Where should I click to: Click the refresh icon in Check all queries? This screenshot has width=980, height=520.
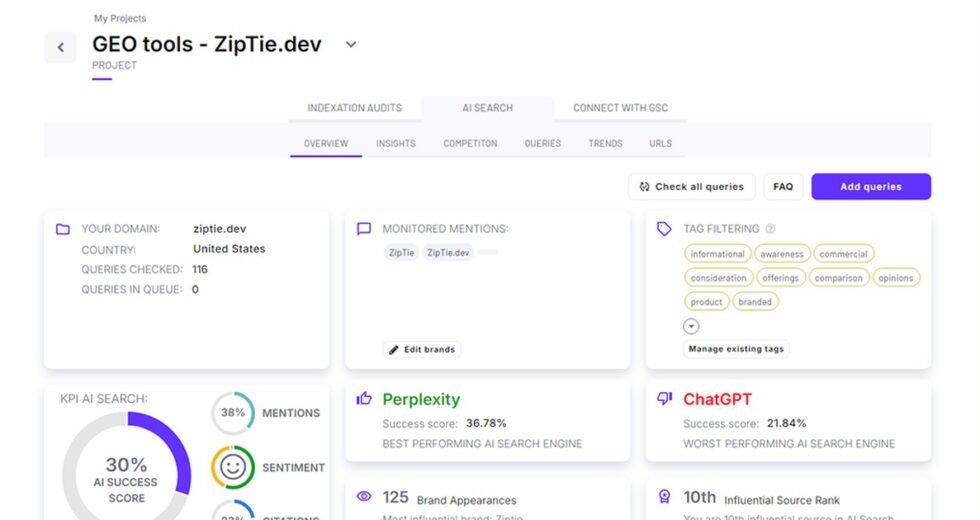644,187
